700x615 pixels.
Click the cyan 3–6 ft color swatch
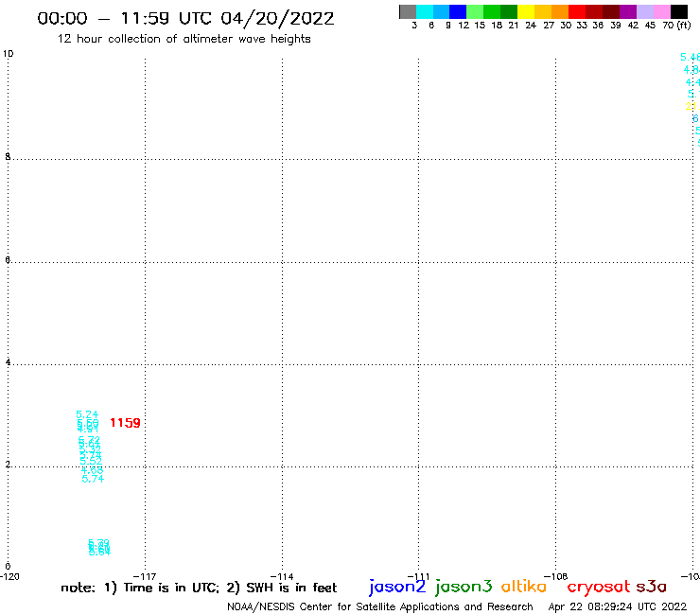click(425, 11)
